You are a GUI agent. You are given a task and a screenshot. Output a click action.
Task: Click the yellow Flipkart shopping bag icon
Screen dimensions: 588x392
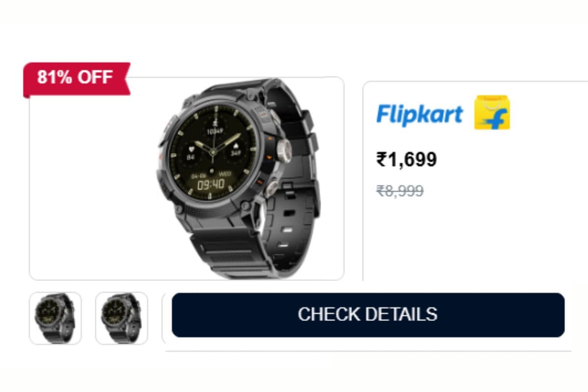[x=492, y=113]
